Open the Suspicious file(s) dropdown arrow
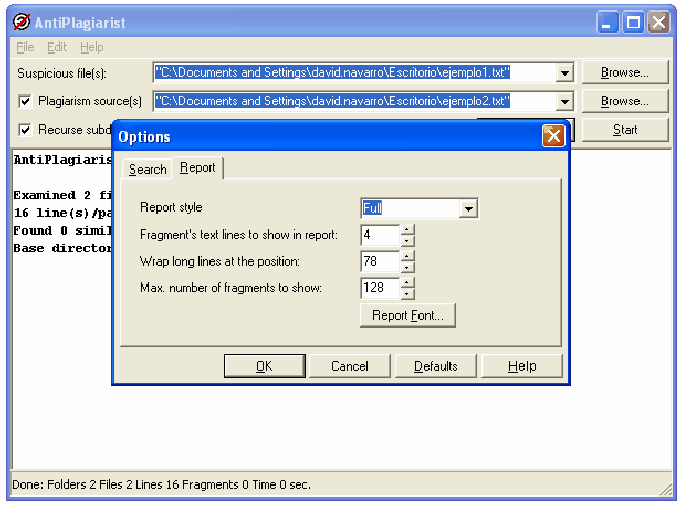This screenshot has height=506, width=680. (564, 73)
